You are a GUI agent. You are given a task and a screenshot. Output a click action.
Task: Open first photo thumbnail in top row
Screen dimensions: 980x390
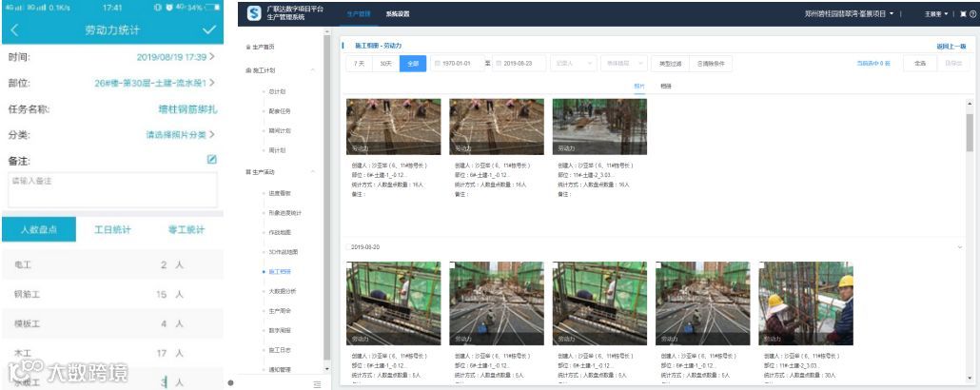393,127
